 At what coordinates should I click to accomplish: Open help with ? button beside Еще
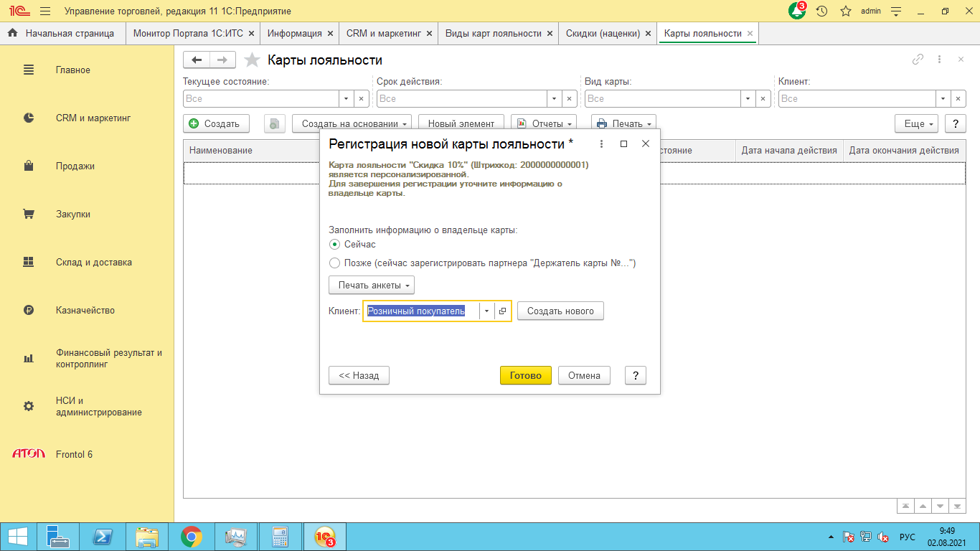pyautogui.click(x=955, y=123)
